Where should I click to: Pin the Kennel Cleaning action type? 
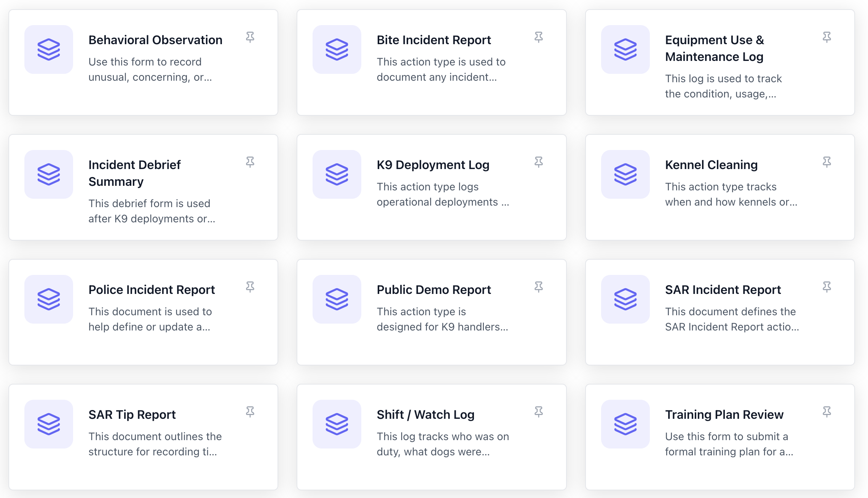827,162
